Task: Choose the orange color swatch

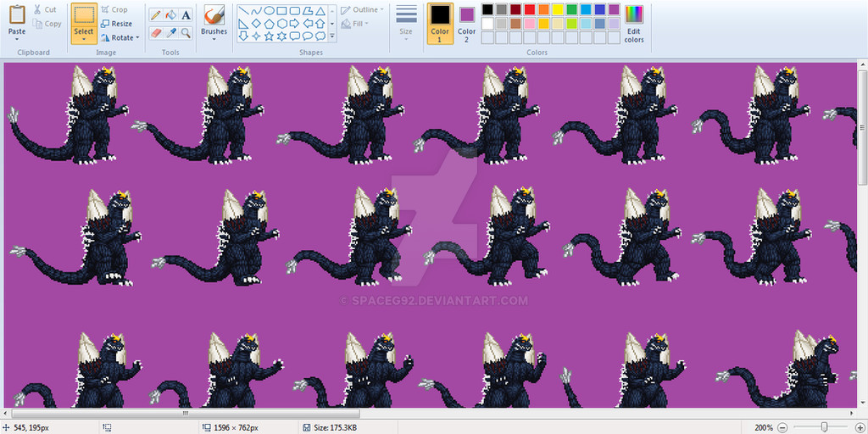Action: [x=543, y=9]
